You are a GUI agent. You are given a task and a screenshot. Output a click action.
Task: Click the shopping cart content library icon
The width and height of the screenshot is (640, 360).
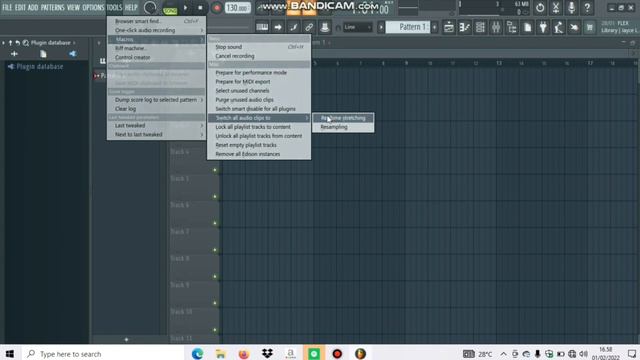pos(590,27)
